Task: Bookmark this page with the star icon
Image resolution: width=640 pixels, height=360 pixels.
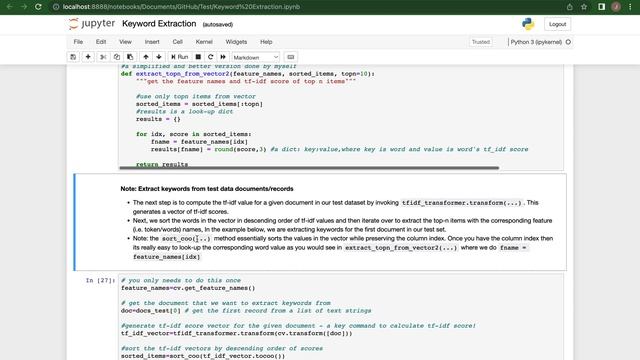Action: point(584,7)
